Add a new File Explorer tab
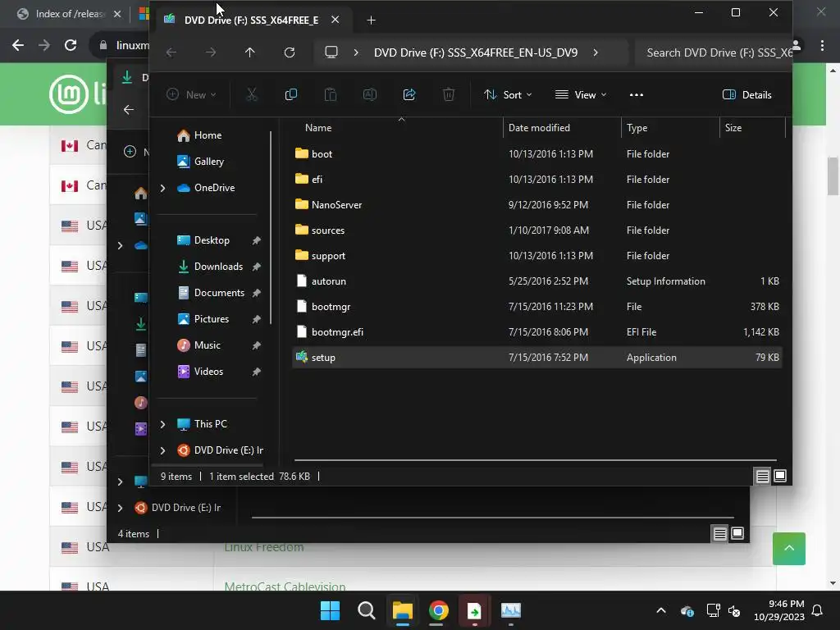This screenshot has height=630, width=840. click(x=371, y=21)
